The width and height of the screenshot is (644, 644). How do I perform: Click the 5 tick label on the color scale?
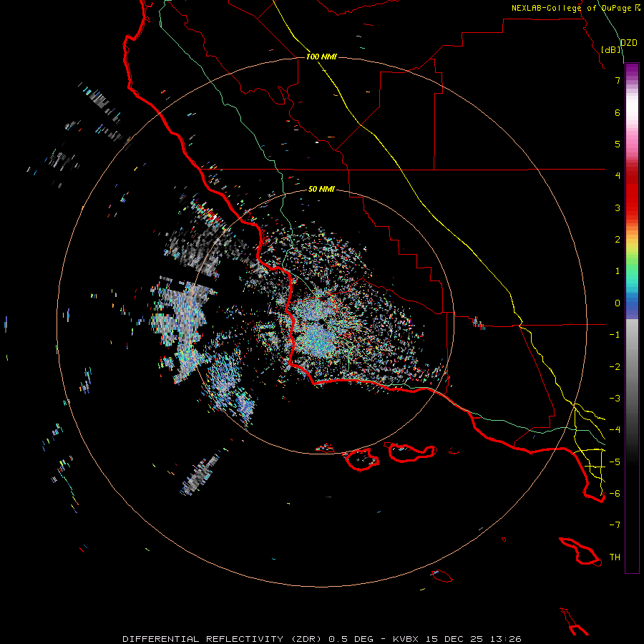click(x=618, y=144)
